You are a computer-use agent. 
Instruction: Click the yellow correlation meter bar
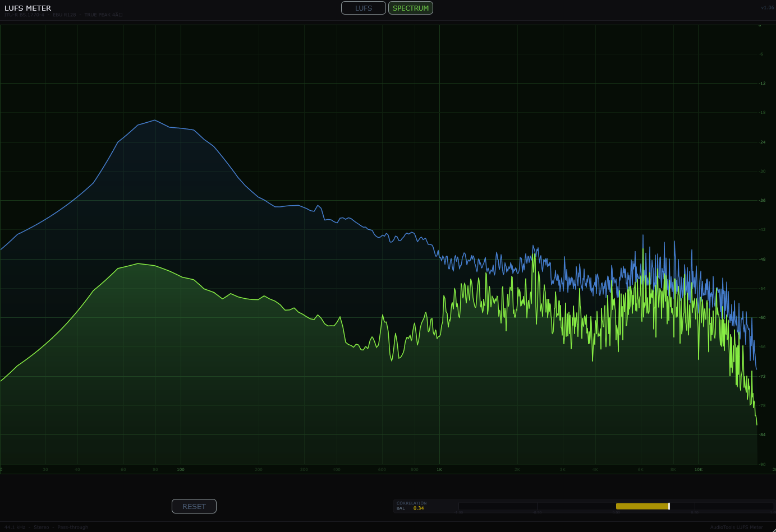point(642,506)
